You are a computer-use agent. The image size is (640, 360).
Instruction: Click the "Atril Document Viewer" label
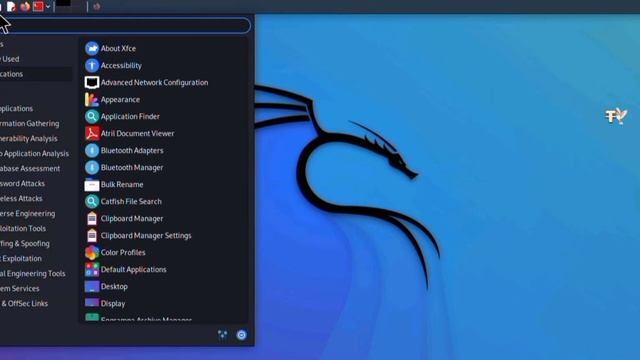tap(138, 133)
